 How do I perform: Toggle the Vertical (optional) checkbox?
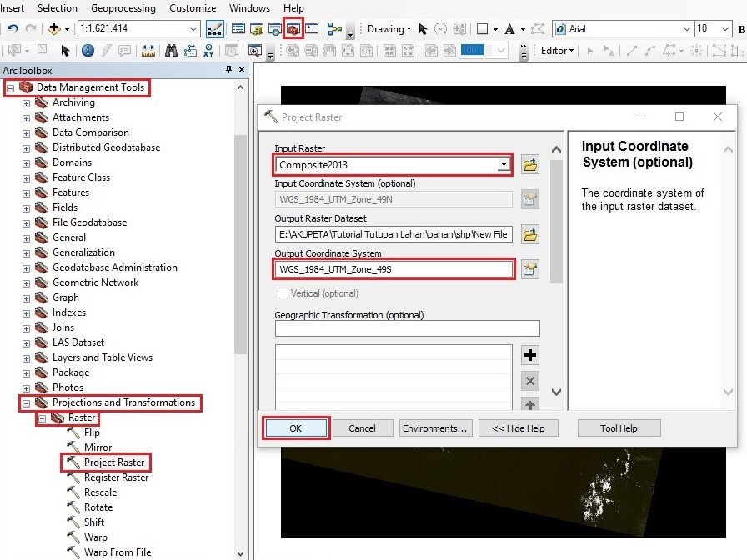[283, 292]
